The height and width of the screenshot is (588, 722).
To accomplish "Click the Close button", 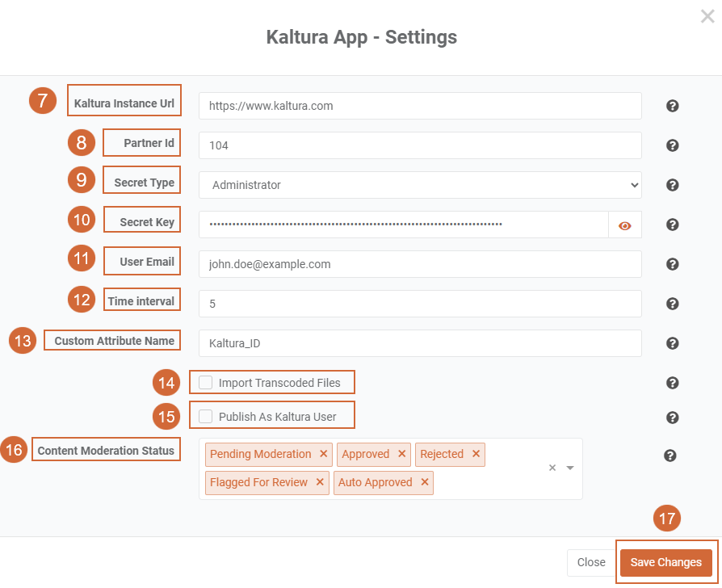I will [591, 562].
